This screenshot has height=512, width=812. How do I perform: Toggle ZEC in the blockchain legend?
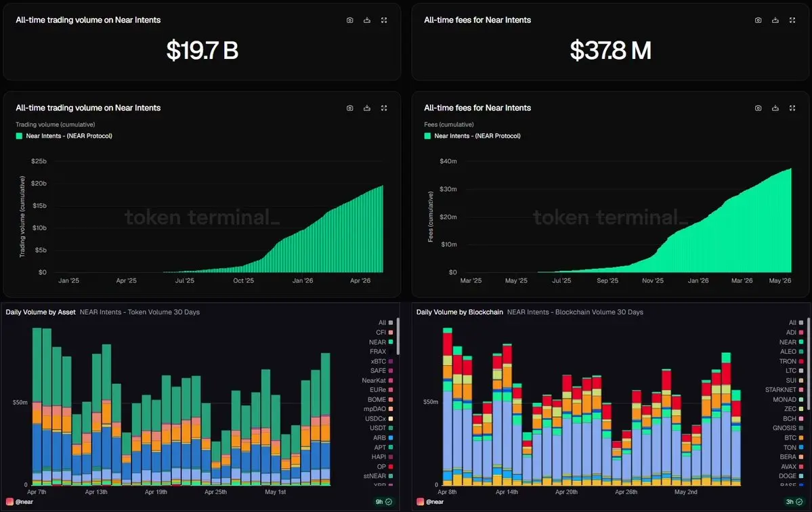[x=794, y=409]
